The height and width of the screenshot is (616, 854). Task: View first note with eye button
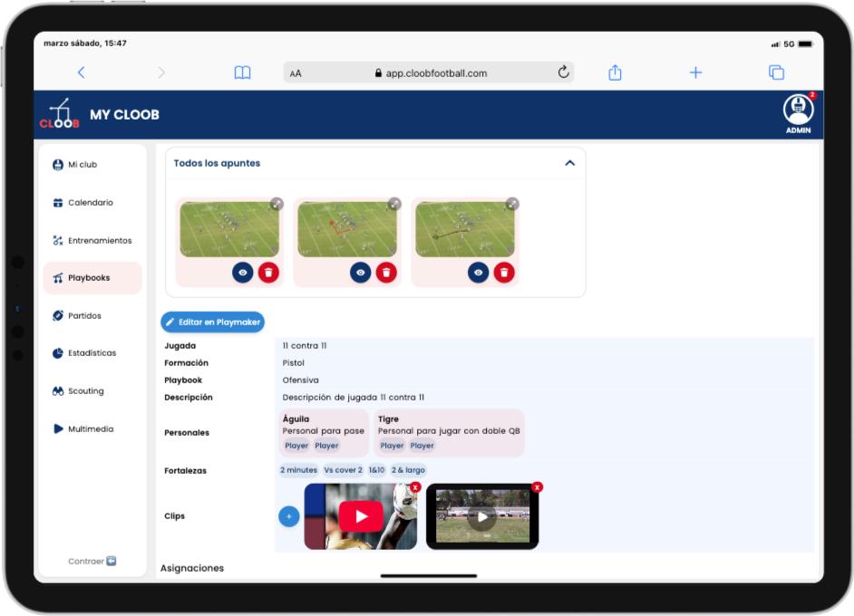point(242,272)
